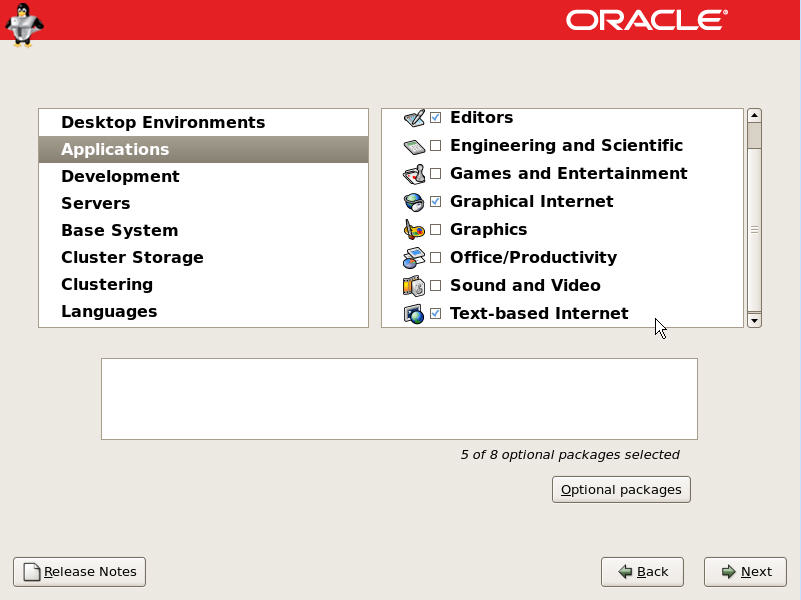The height and width of the screenshot is (600, 801).
Task: Click the Sound and Video icon
Action: click(414, 286)
